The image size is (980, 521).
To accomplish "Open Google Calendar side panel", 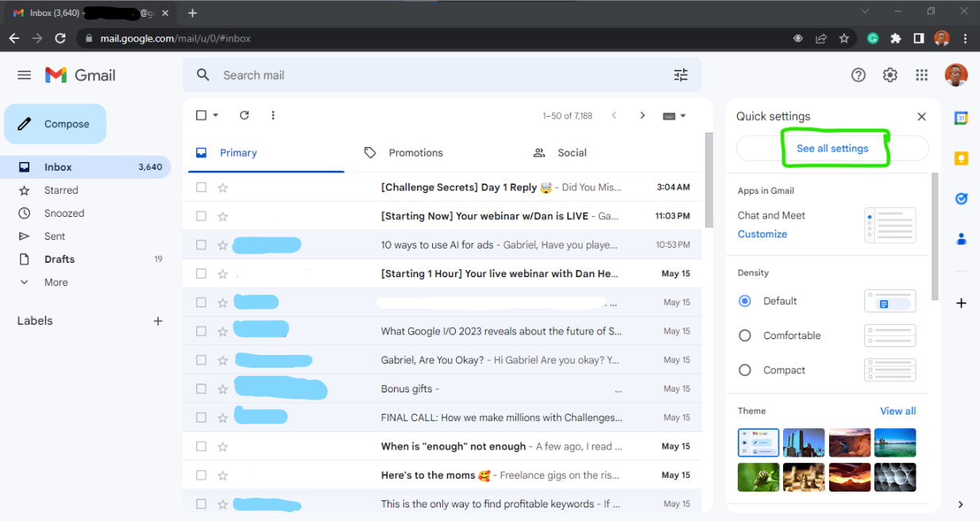I will (x=961, y=118).
